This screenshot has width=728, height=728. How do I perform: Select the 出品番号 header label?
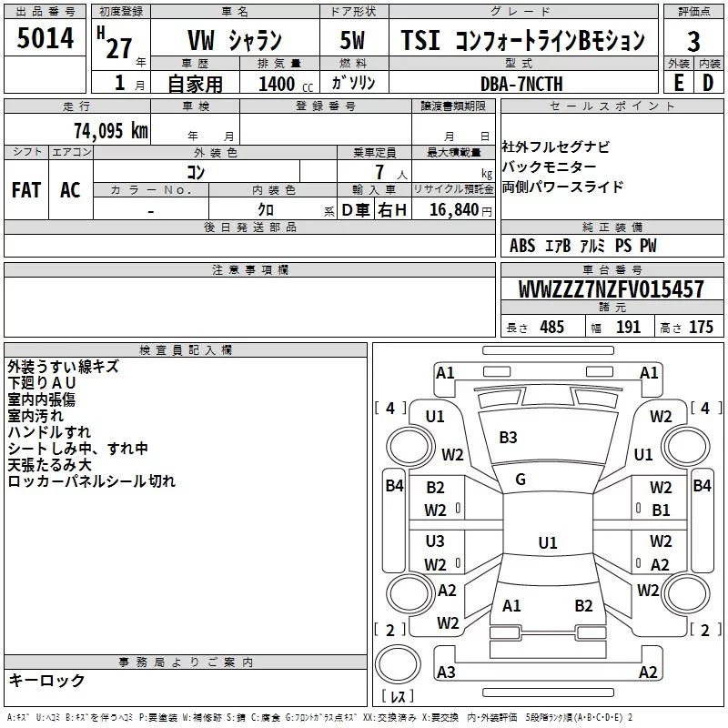click(x=45, y=12)
